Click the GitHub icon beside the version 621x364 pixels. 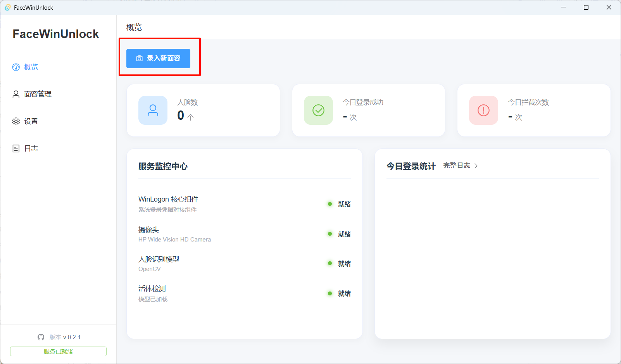click(41, 337)
